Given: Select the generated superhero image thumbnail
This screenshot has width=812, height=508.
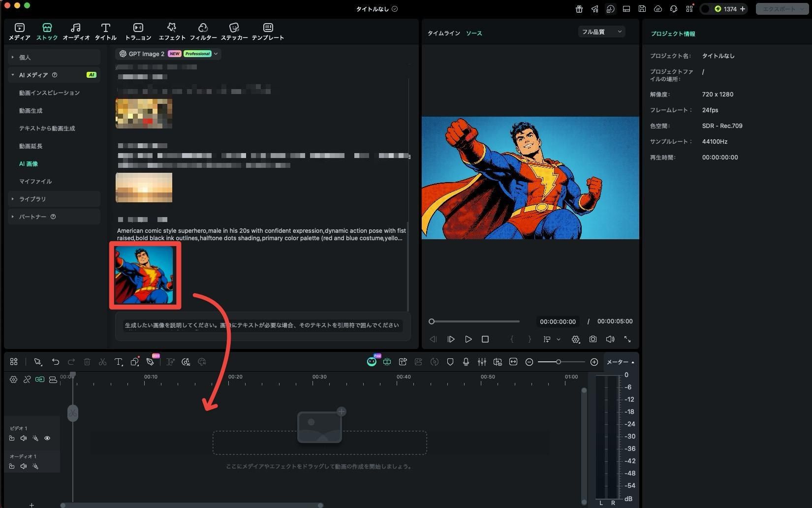Looking at the screenshot, I should 145,275.
